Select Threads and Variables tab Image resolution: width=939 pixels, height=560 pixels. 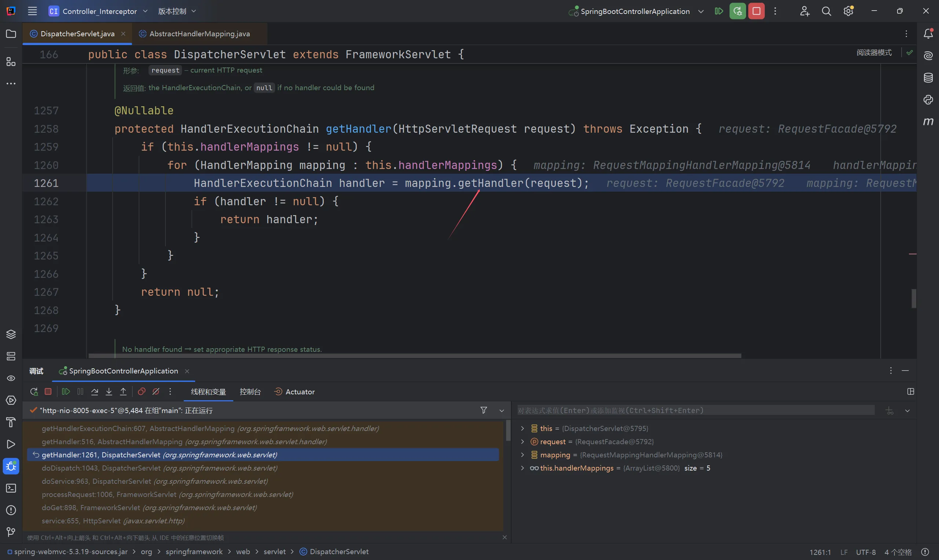[x=208, y=392]
